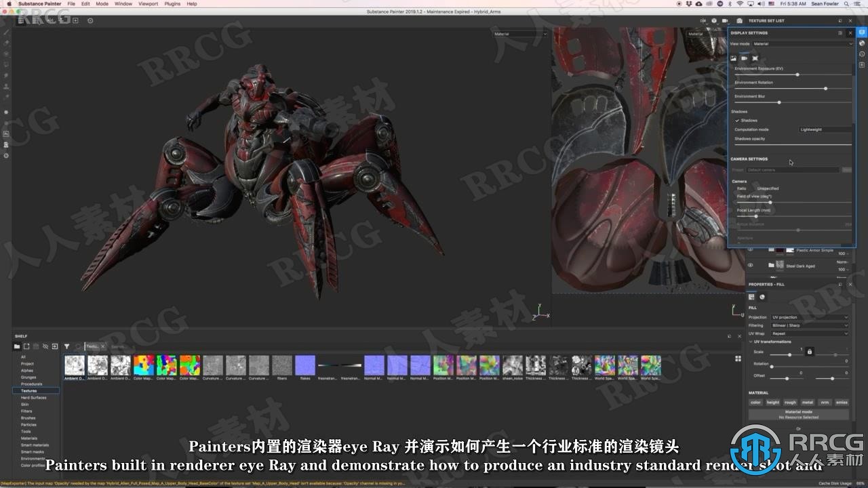
Task: Toggle the emiss channel in Material
Action: (842, 402)
